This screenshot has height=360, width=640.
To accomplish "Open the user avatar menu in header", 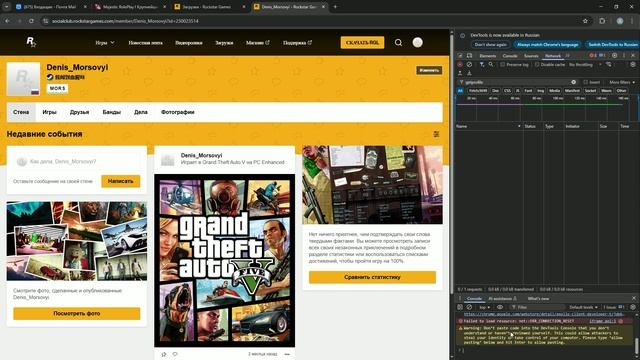I will [418, 42].
